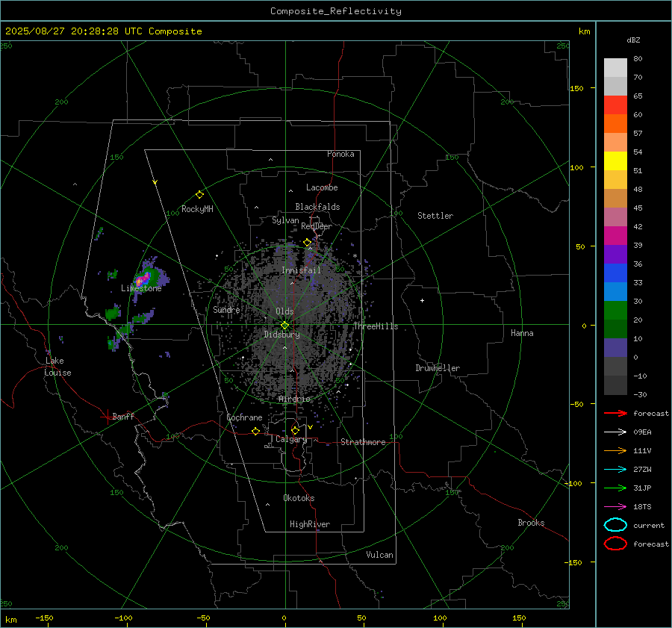
Task: Click the yellow 51 dBZ color swatch
Action: click(x=615, y=161)
